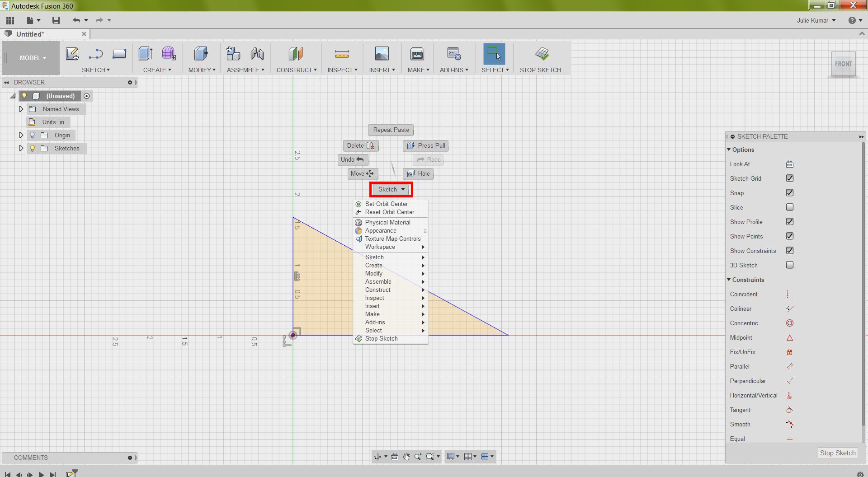This screenshot has width=868, height=477.
Task: Choose Stop Sketch from context menu
Action: coord(381,338)
